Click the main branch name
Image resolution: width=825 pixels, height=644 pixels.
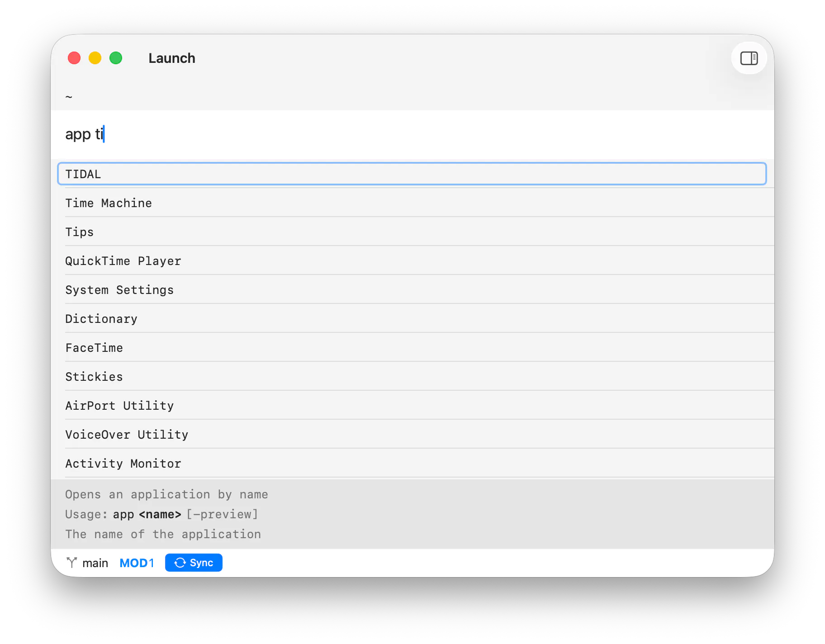[x=95, y=563]
